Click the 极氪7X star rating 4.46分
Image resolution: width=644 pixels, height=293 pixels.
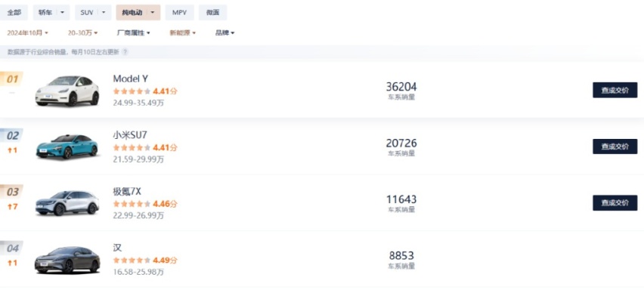[145, 204]
